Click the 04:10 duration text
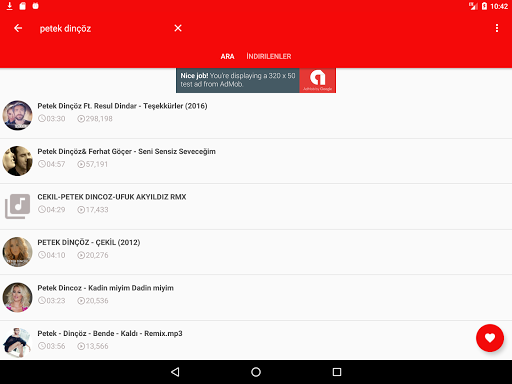 pos(56,255)
